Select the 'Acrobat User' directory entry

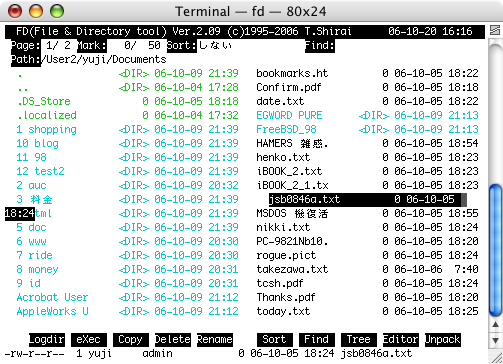tap(128, 297)
